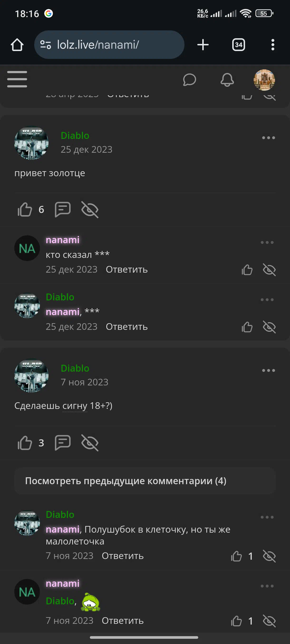Screen dimensions: 290x644
Task: Open browser three-dot overflow menu
Action: point(273,45)
